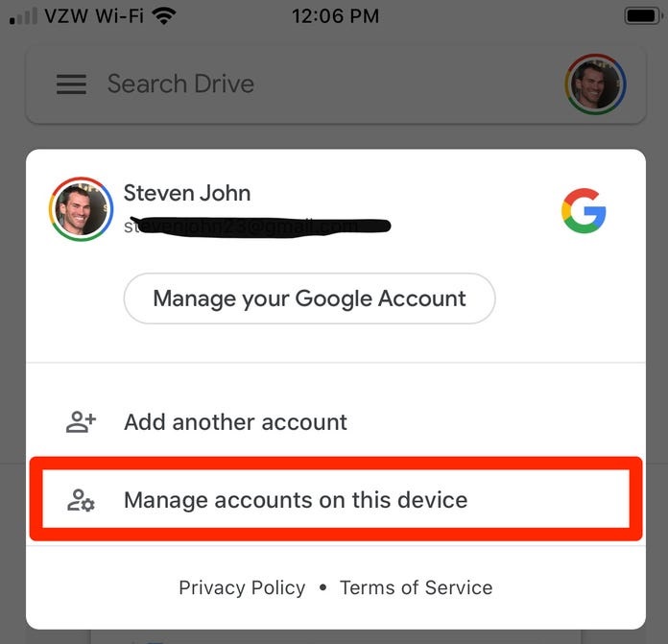The image size is (668, 644).
Task: Open the Terms of Service link
Action: (416, 587)
